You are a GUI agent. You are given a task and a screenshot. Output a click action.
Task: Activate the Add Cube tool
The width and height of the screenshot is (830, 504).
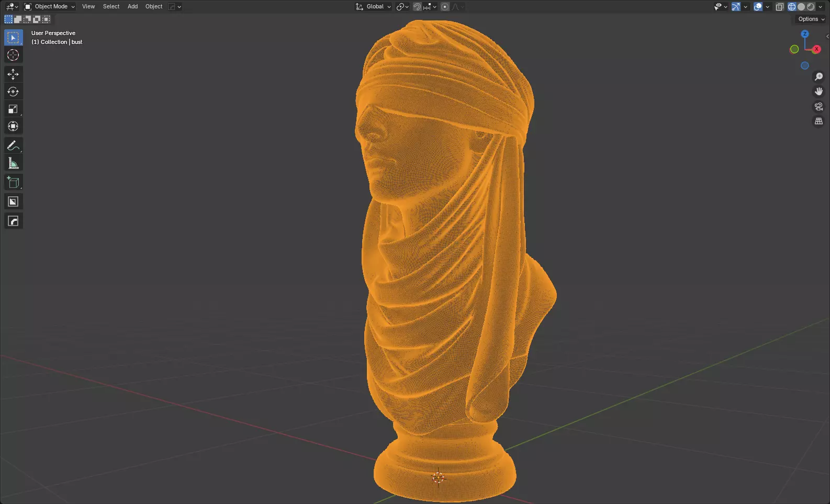click(x=13, y=182)
